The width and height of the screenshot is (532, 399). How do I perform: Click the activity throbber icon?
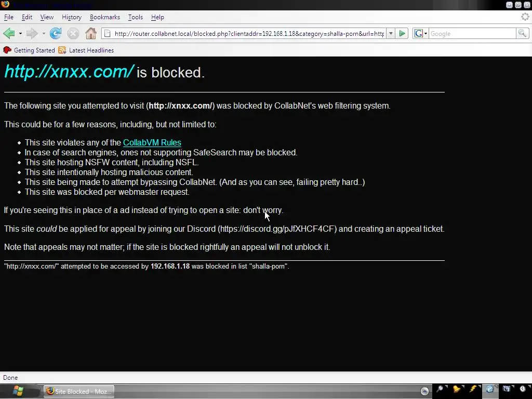click(x=525, y=17)
